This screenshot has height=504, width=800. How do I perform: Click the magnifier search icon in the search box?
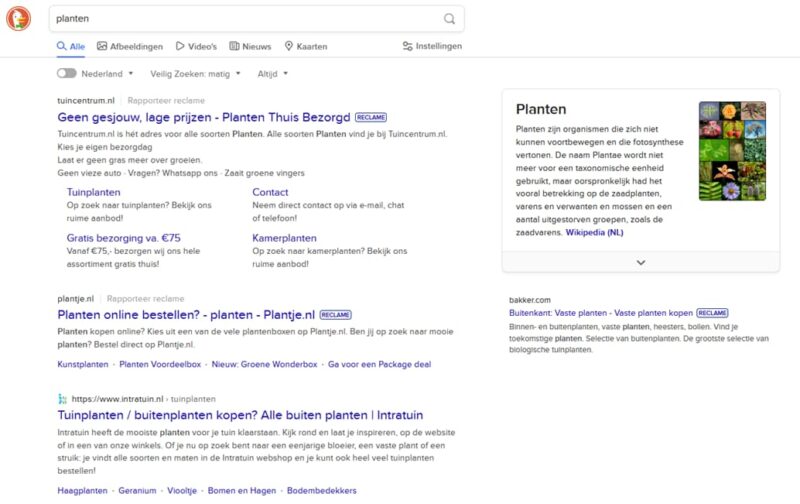(x=449, y=19)
